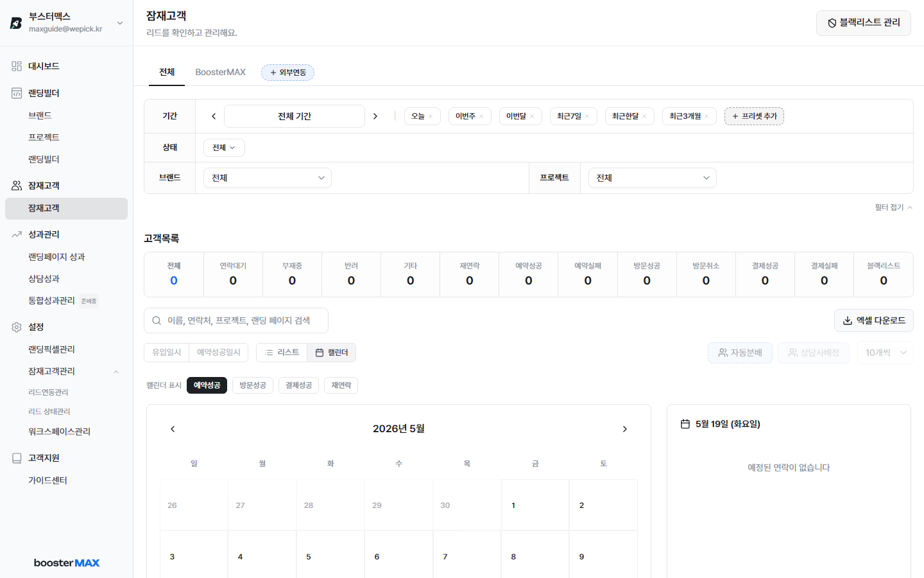
Task: Collapse the 잠재고객관리 submenu chevron
Action: point(116,372)
